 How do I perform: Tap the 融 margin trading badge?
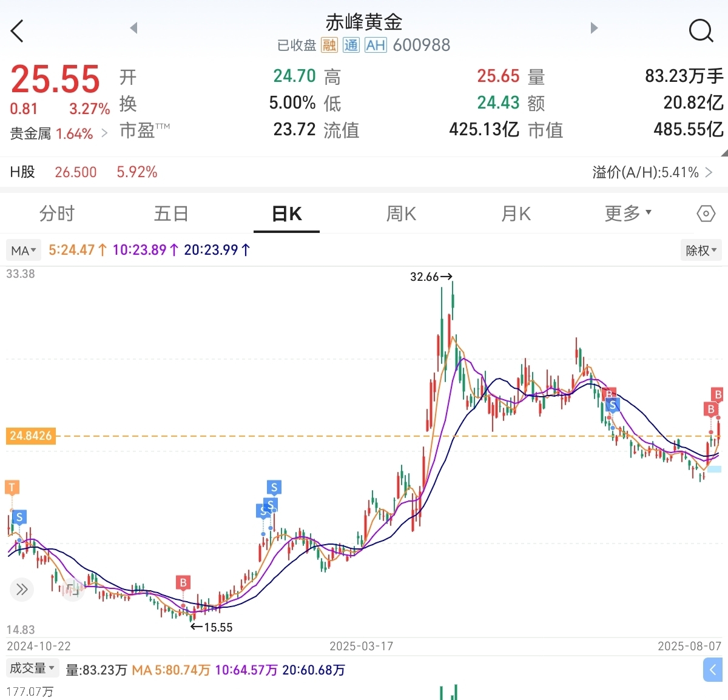click(x=329, y=45)
